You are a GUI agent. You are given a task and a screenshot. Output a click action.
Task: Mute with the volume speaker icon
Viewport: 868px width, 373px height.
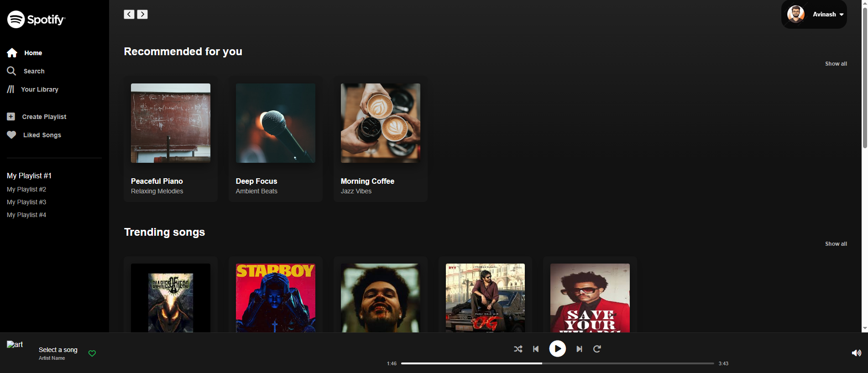click(x=857, y=353)
